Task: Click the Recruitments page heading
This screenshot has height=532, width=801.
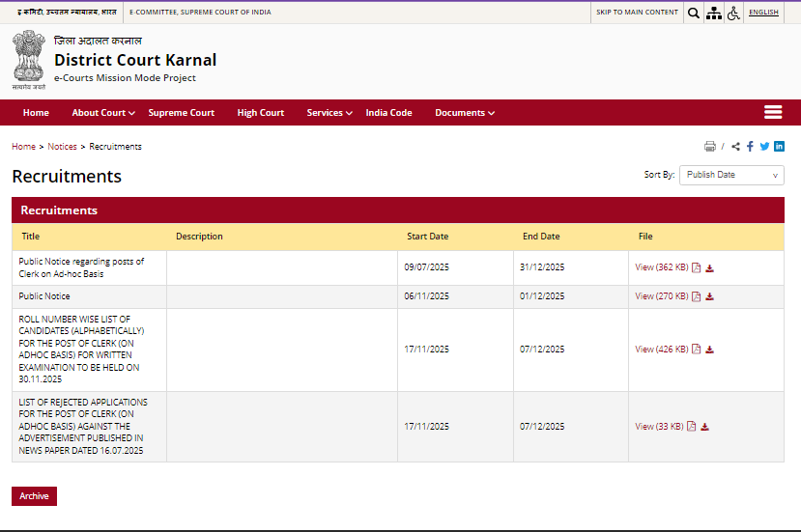Action: coord(67,176)
